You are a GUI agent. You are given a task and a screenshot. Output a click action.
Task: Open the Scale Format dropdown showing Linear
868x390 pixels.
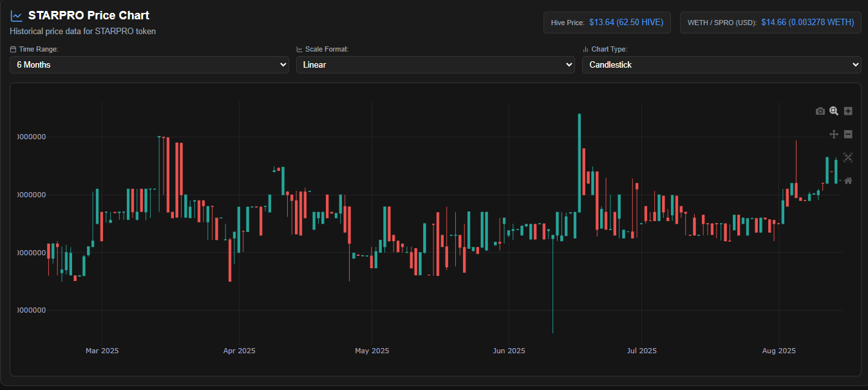click(435, 64)
